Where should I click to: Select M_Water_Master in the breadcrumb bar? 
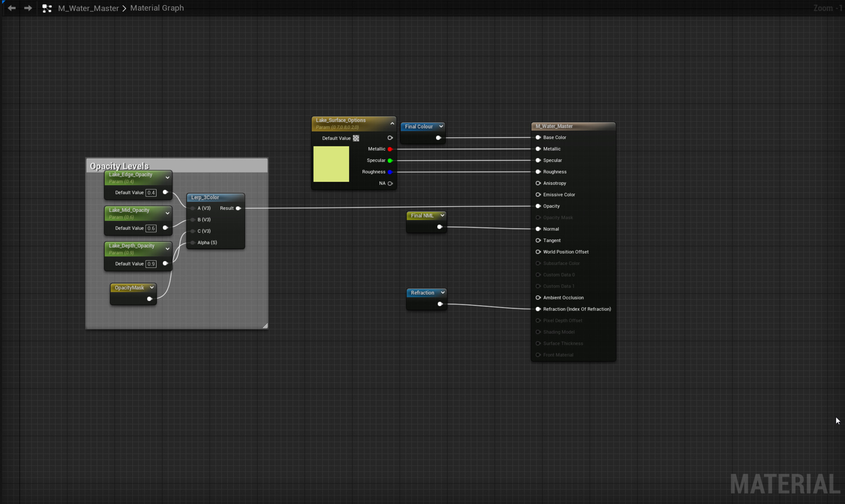pos(88,8)
